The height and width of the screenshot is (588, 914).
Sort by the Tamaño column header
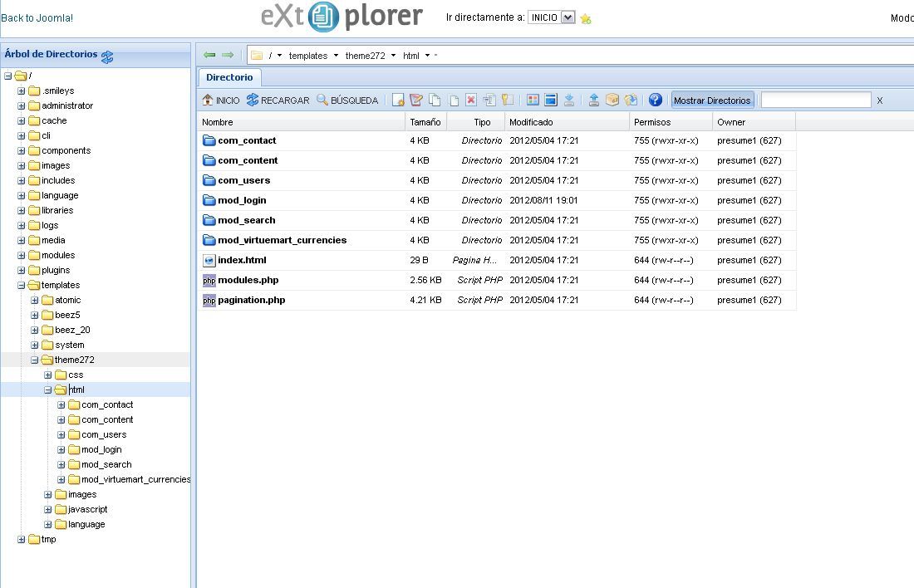pos(425,122)
